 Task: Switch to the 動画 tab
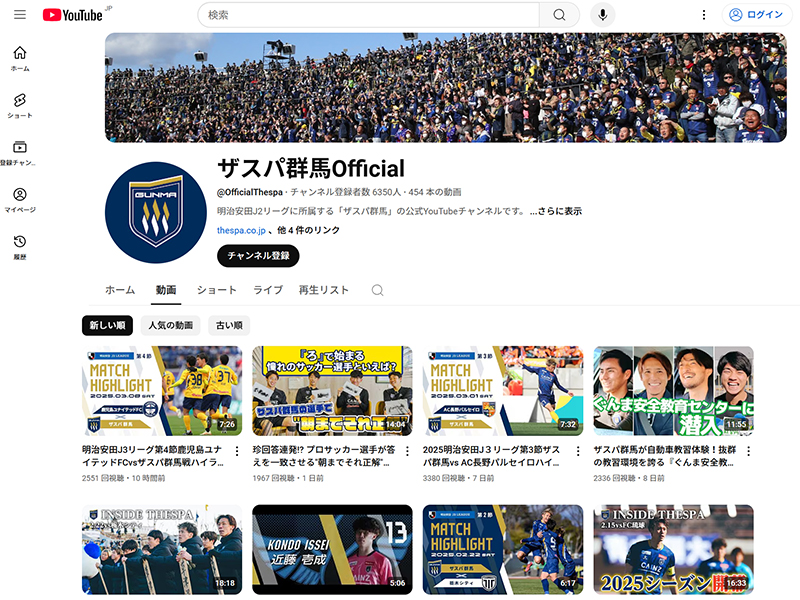click(x=166, y=290)
